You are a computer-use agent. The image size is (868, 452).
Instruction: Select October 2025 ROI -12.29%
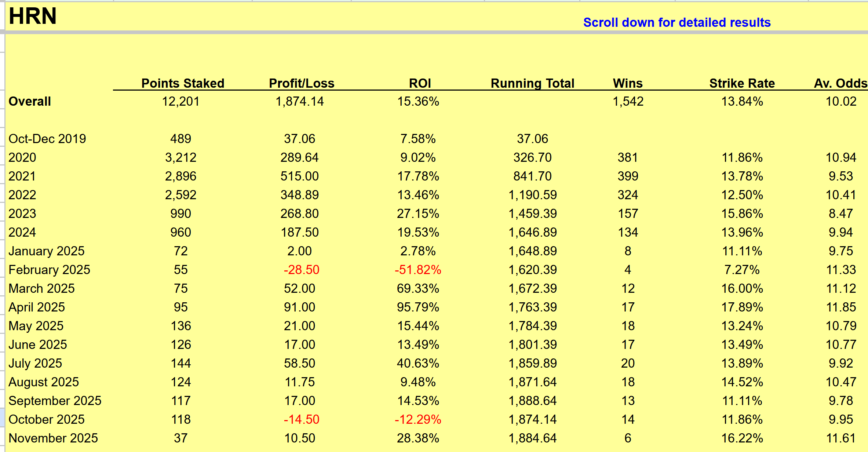(x=418, y=419)
